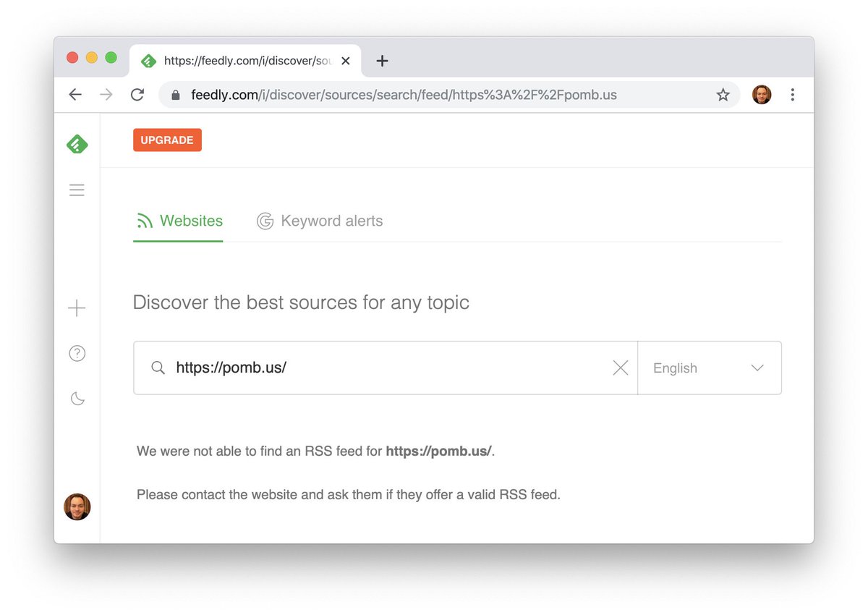
Task: Click the plus add content icon in the sidebar
Action: 77,308
